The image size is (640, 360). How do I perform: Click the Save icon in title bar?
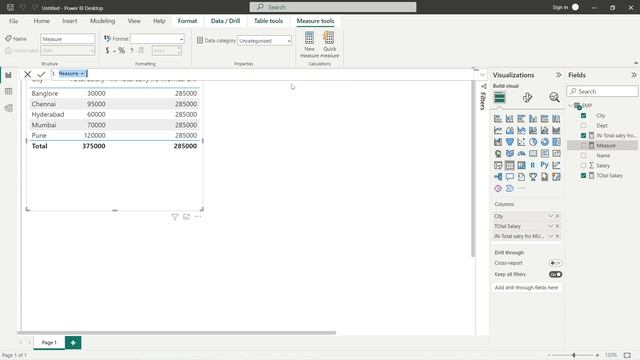coord(10,7)
